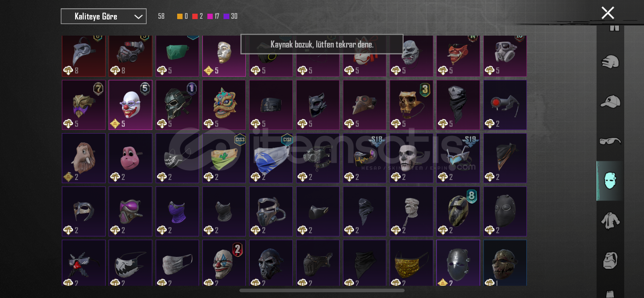Screen dimensions: 644x298
Task: Select the plague doctor beak mask
Action: [84, 56]
